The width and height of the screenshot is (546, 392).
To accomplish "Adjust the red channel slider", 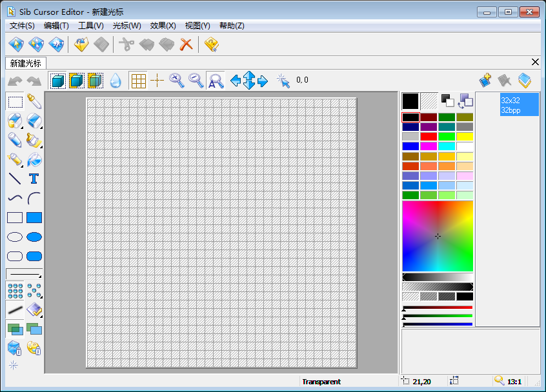I will pyautogui.click(x=438, y=308).
